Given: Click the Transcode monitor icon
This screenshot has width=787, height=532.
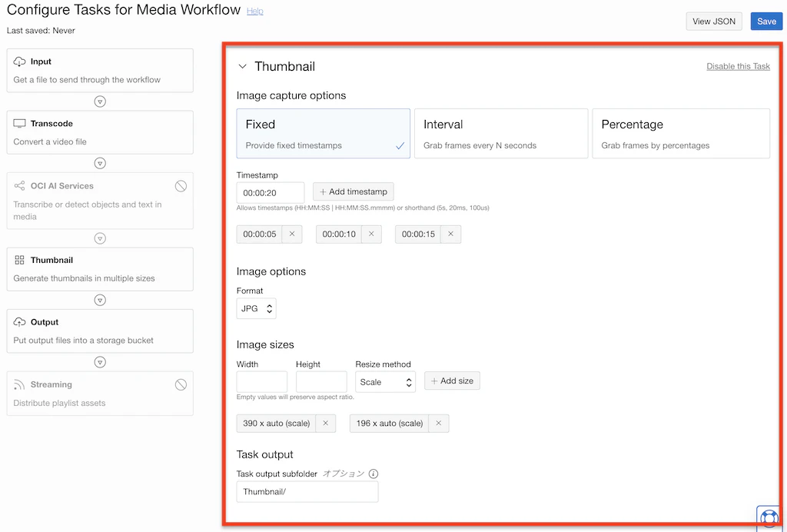Looking at the screenshot, I should click(x=19, y=124).
